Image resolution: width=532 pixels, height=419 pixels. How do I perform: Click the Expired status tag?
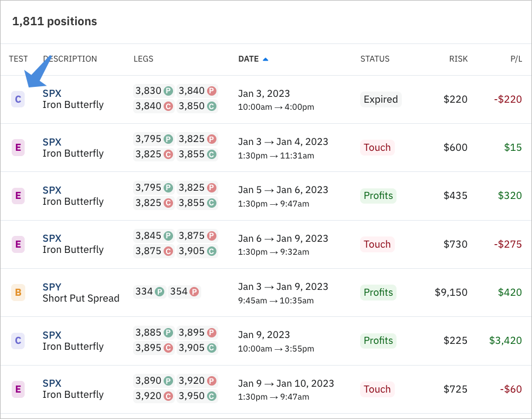point(381,100)
